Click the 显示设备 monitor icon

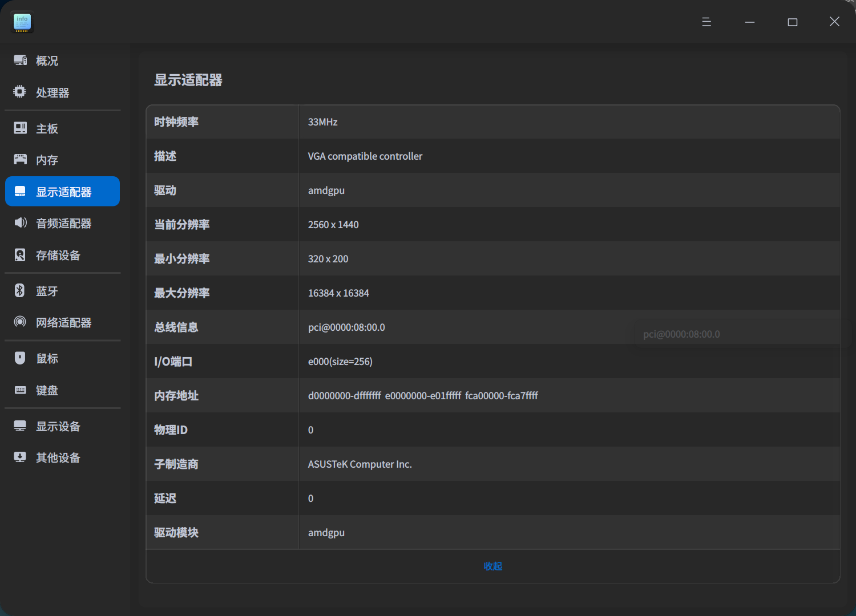point(20,425)
